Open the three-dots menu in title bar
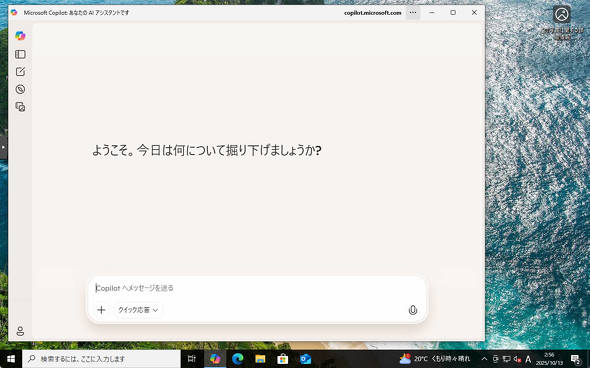590x368 pixels. tap(413, 12)
